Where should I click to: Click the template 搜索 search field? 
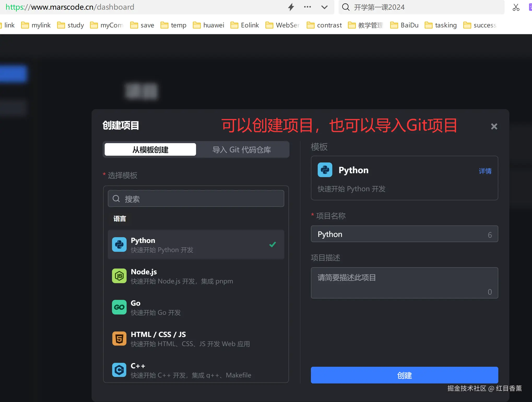[196, 199]
